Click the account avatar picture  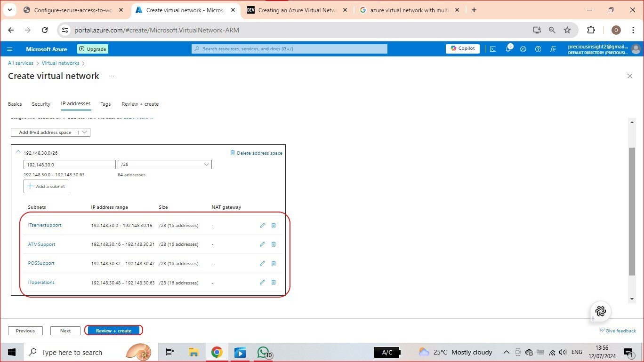[636, 49]
